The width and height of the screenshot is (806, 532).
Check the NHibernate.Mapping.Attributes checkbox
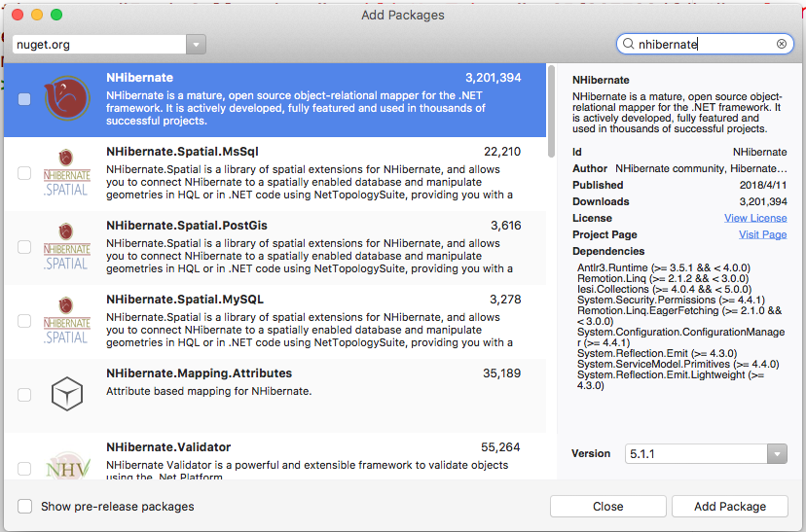coord(24,395)
